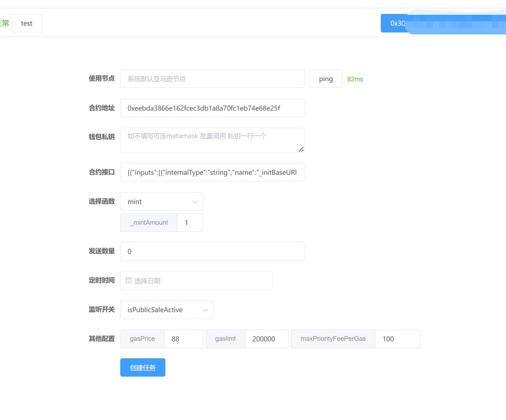Click the ping button
Screen dimensions: 506x420
(326, 79)
